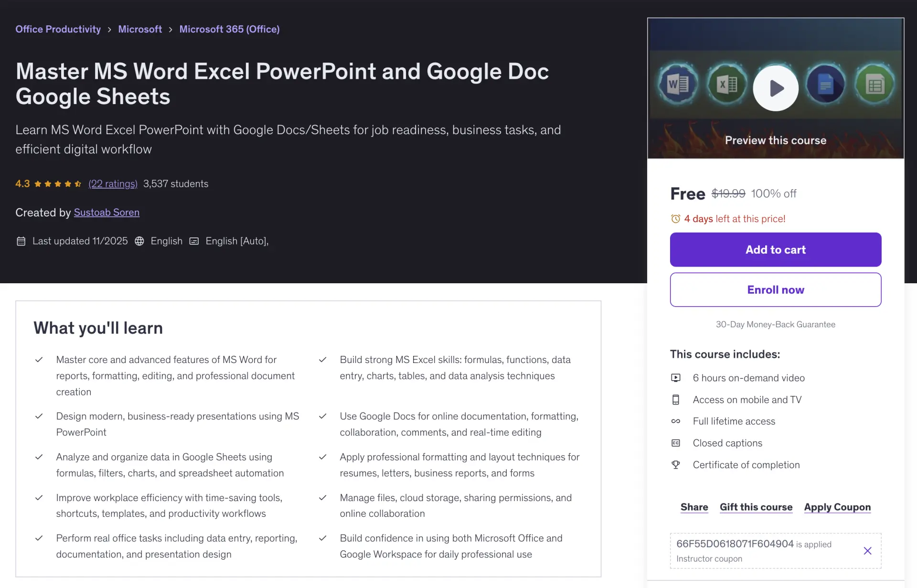Screen dimensions: 917x588
Task: Click Preview this course label
Action: (776, 140)
